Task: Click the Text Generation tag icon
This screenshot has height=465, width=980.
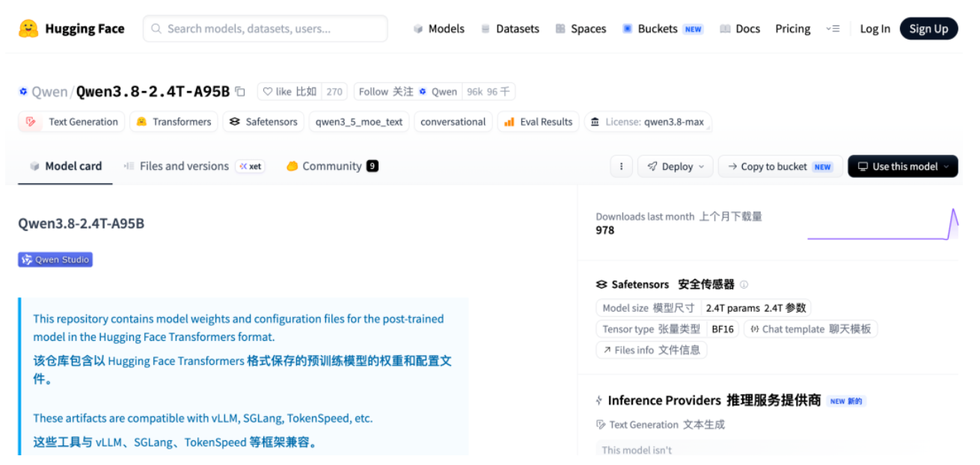Action: (x=31, y=122)
